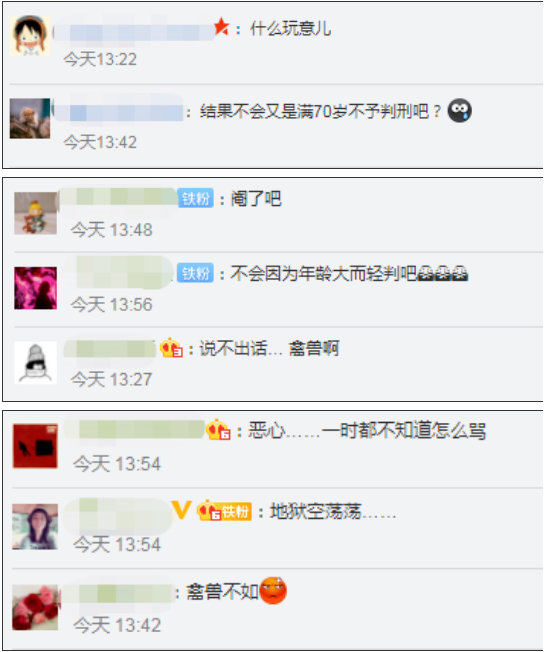The height and width of the screenshot is (652, 550).
Task: Click orange 铁粉 crown badge near 地狱空荡荡
Action: pos(224,511)
